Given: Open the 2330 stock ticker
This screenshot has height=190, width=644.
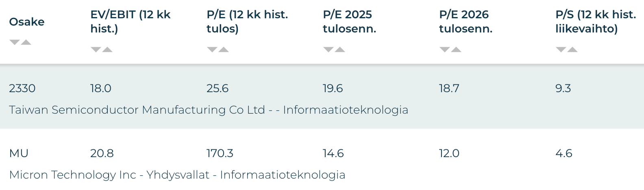Looking at the screenshot, I should [x=22, y=88].
